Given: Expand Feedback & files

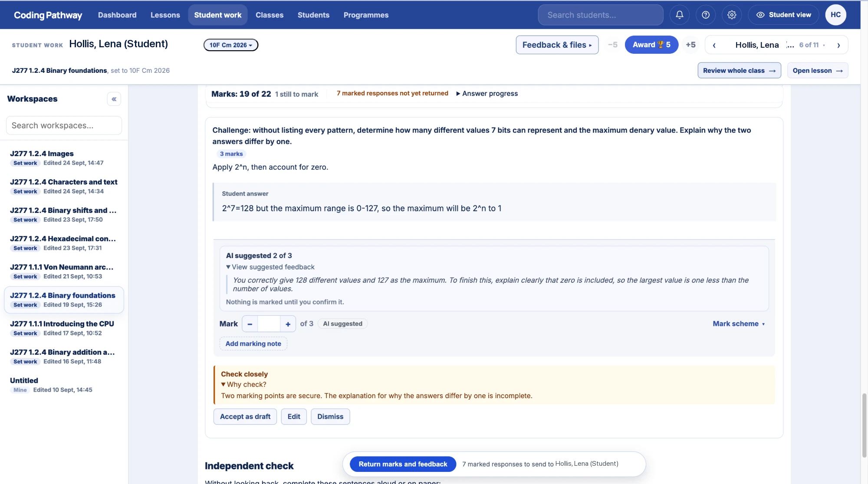Looking at the screenshot, I should coord(557,45).
